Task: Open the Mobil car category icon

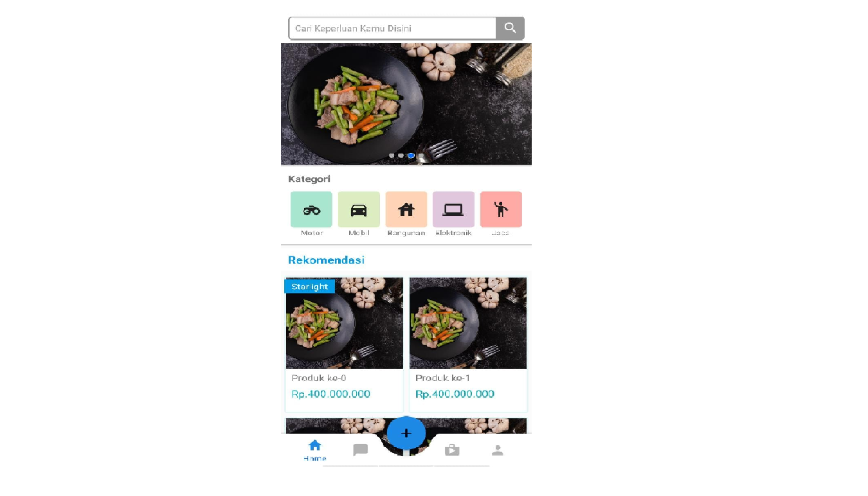Action: pyautogui.click(x=359, y=209)
